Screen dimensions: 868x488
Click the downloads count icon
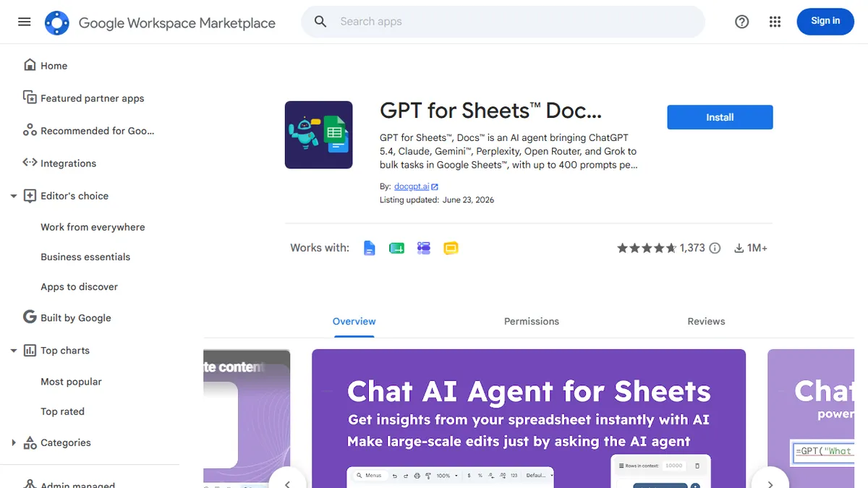(739, 248)
